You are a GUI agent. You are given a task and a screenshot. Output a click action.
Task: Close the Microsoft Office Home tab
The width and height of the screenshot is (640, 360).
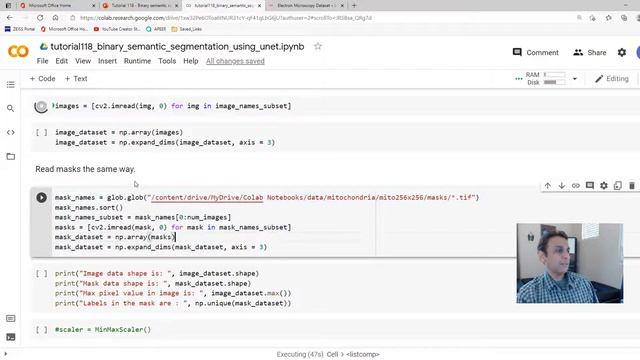click(93, 6)
